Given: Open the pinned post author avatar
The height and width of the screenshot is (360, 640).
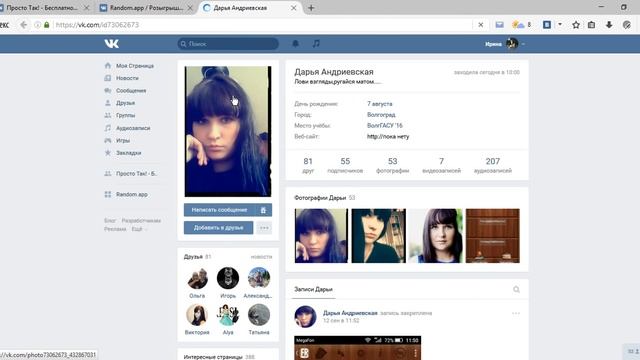Looking at the screenshot, I should point(305,316).
